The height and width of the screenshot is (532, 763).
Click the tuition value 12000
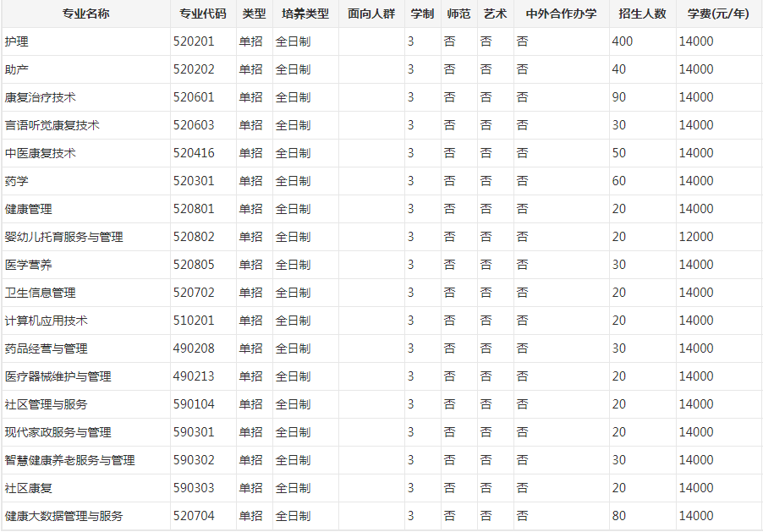(x=696, y=237)
